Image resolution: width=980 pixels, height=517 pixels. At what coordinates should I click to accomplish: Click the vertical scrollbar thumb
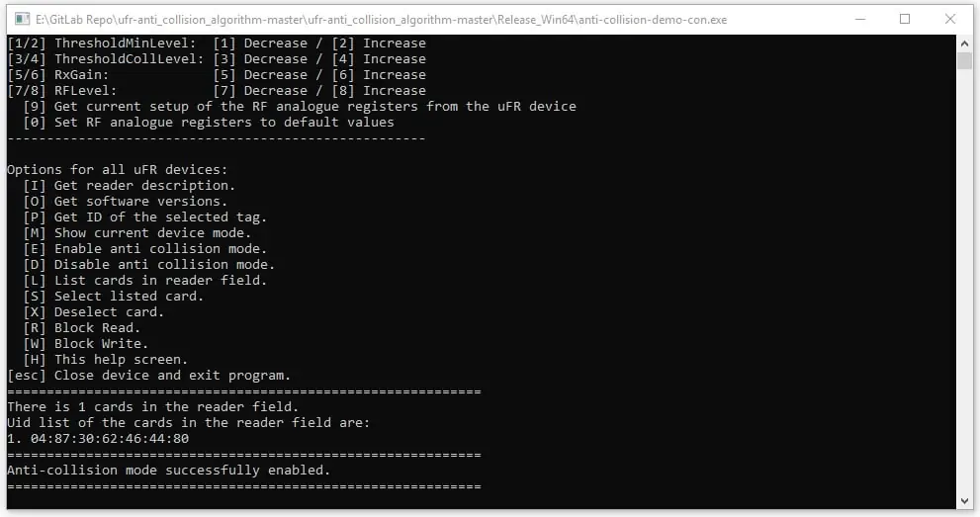tap(964, 61)
